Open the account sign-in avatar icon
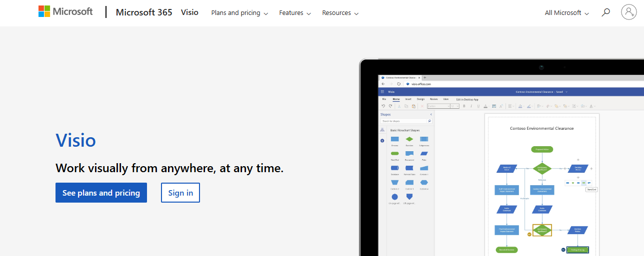The height and width of the screenshot is (256, 644). (x=628, y=12)
